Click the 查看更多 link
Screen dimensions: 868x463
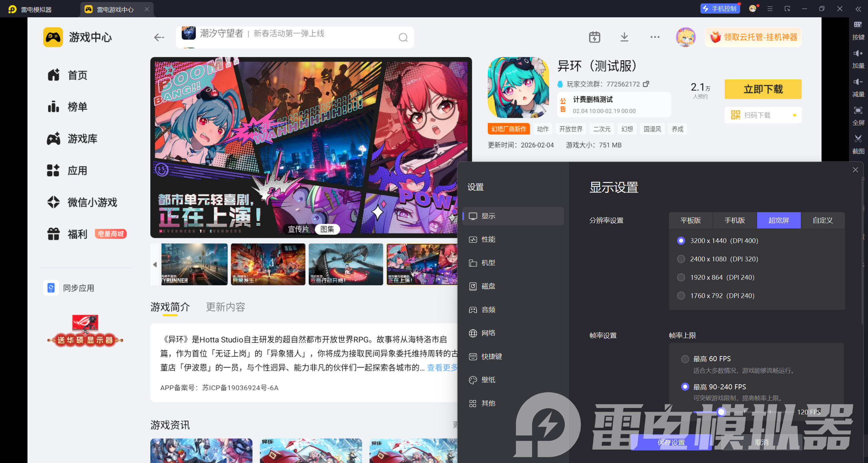pyautogui.click(x=442, y=368)
